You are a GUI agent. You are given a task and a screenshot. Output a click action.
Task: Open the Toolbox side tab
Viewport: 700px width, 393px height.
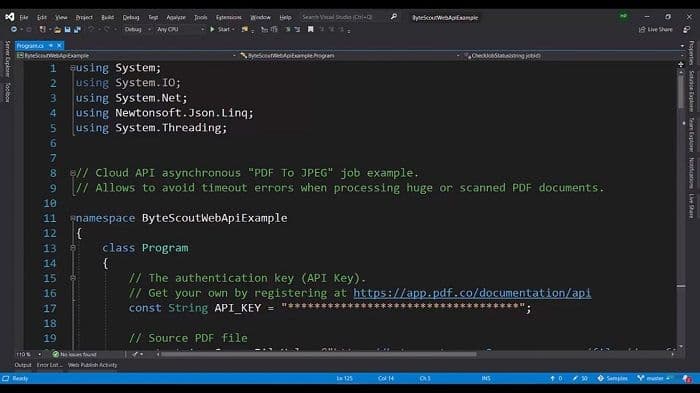click(7, 92)
